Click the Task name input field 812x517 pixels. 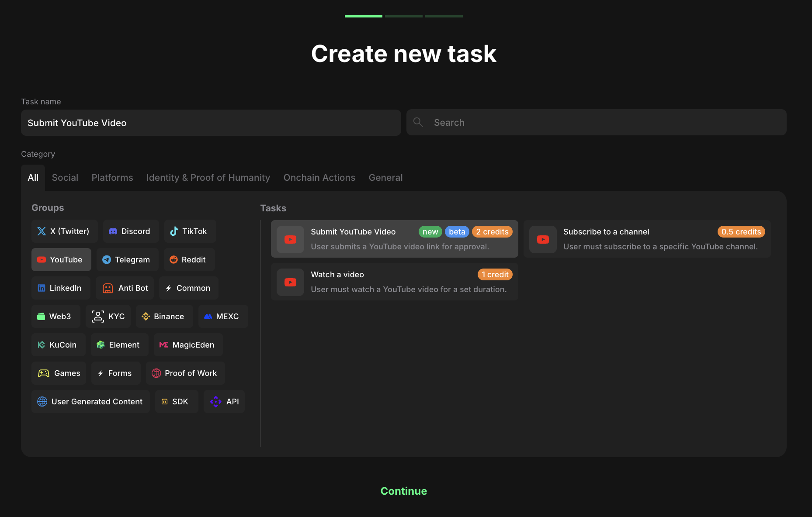[211, 123]
